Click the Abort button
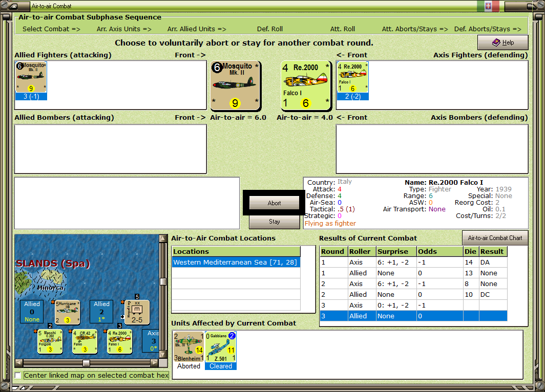The height and width of the screenshot is (392, 545). tap(274, 203)
